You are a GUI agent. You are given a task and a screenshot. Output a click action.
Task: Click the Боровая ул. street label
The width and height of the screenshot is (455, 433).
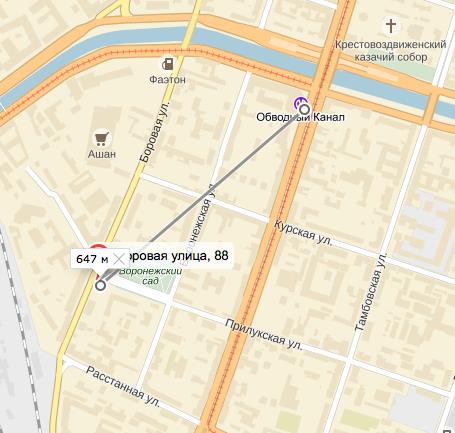(x=155, y=132)
